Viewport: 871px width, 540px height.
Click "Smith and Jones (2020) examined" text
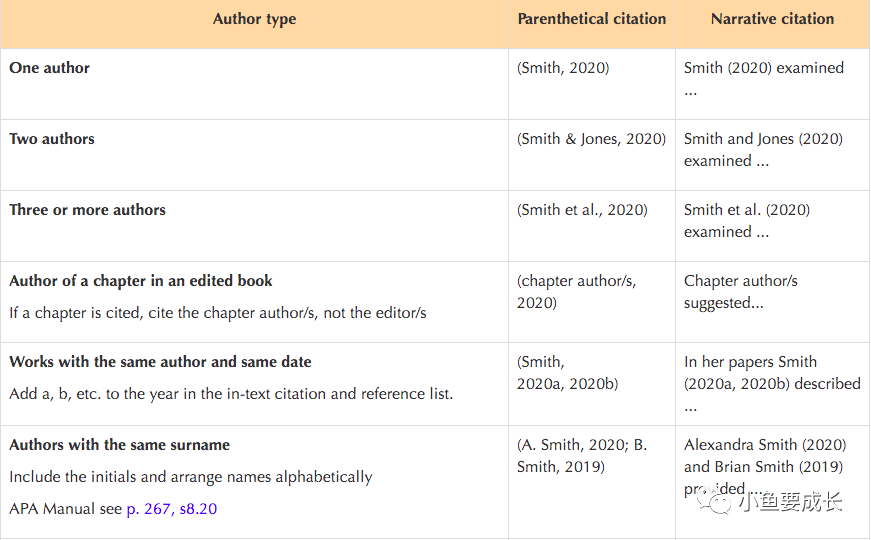[763, 150]
